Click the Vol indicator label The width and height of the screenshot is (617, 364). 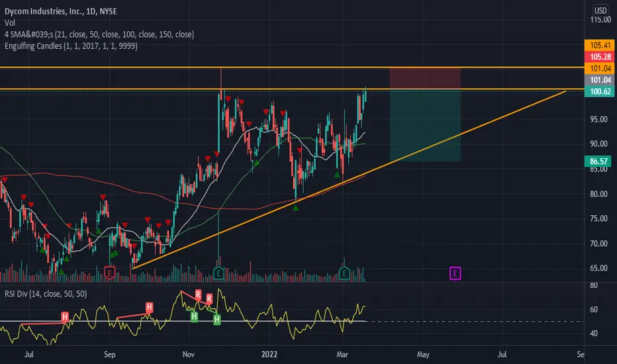coord(10,23)
